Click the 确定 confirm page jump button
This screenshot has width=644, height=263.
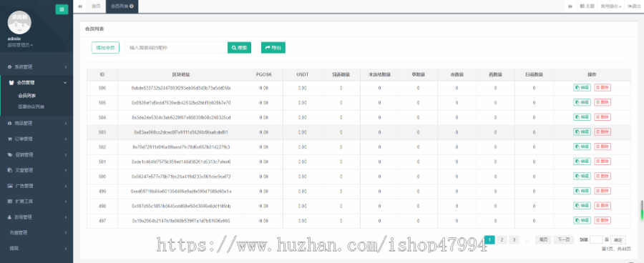(618, 239)
